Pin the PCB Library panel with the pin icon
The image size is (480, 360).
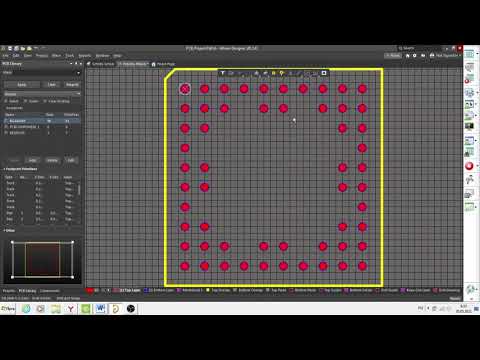tap(76, 63)
